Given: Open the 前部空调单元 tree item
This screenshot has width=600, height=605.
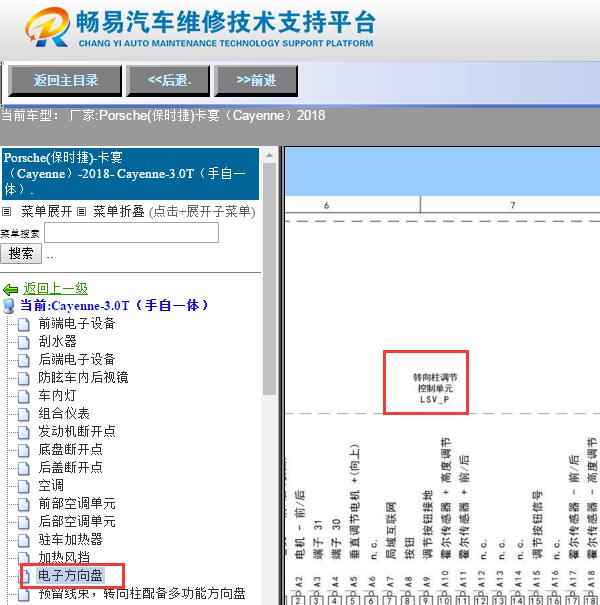Looking at the screenshot, I should click(x=77, y=504).
